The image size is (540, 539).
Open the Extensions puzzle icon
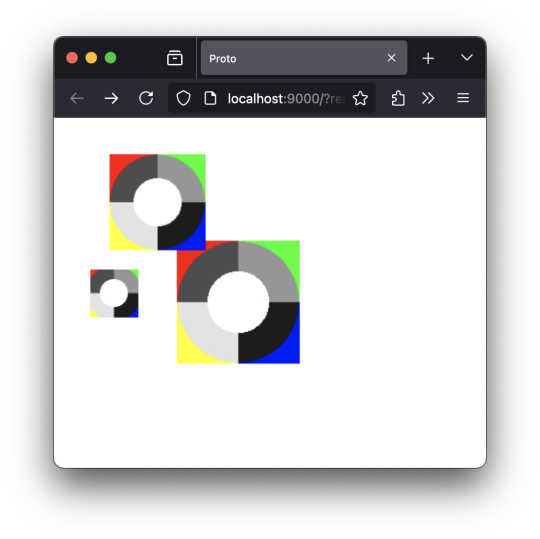(398, 99)
